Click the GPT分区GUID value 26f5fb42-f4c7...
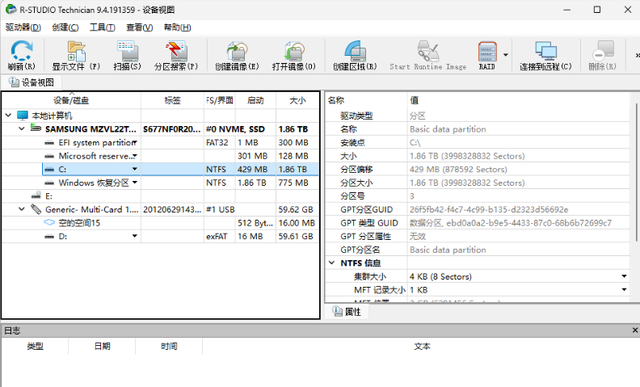 [x=489, y=209]
